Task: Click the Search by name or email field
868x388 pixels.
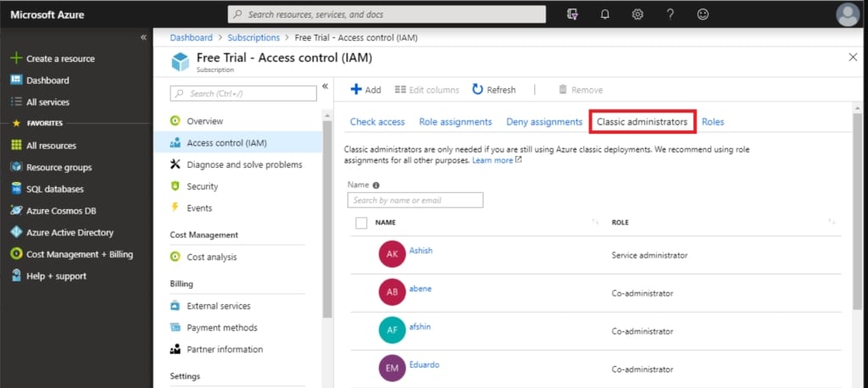Action: point(415,201)
